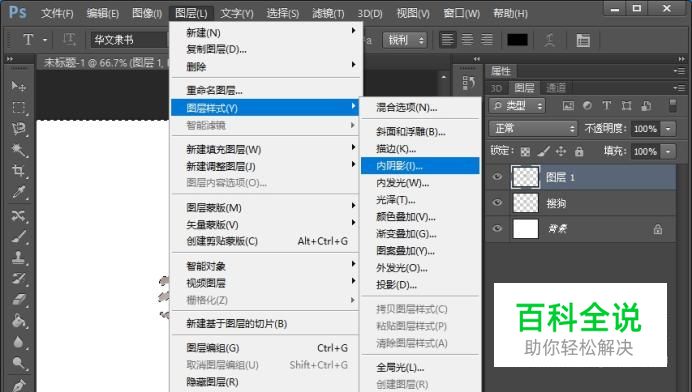
Task: Switch to 通道 tab
Action: tap(556, 88)
